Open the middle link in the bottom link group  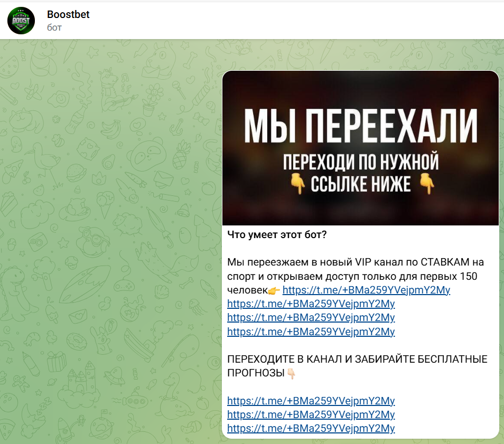311,415
